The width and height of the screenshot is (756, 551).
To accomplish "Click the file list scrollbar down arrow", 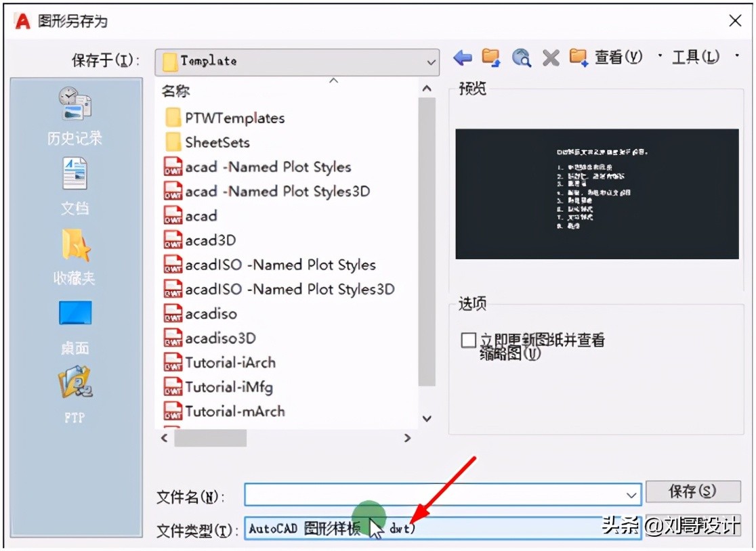I will tap(427, 418).
